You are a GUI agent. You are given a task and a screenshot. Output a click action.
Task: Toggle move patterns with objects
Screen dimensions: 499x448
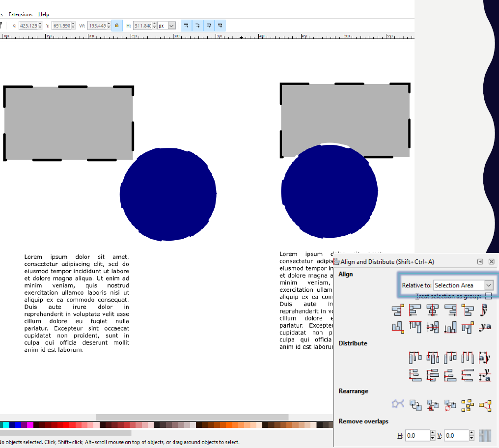point(220,26)
